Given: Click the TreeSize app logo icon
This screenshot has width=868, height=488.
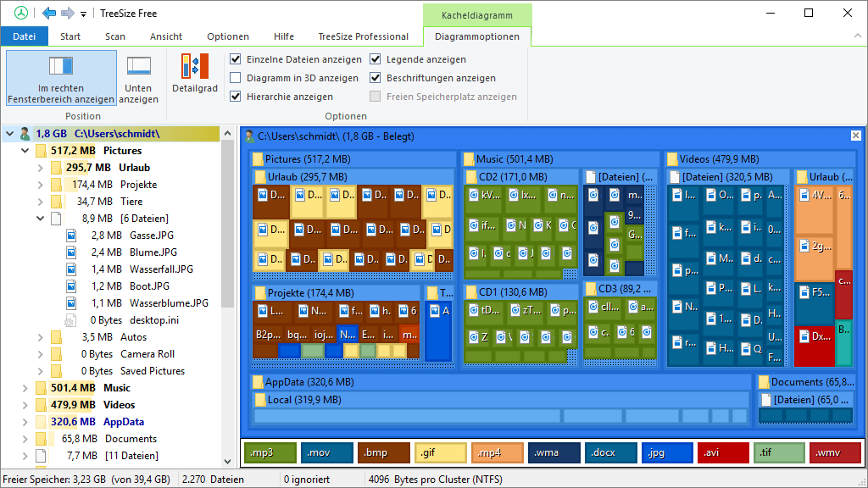Looking at the screenshot, I should point(21,13).
